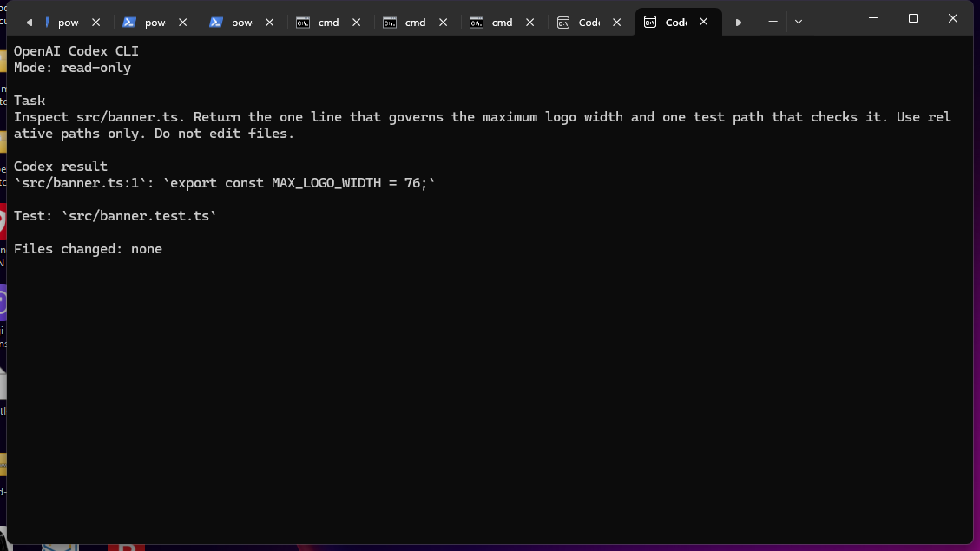Click the command prompt icon on last cmd tab
This screenshot has width=980, height=551.
click(x=477, y=23)
